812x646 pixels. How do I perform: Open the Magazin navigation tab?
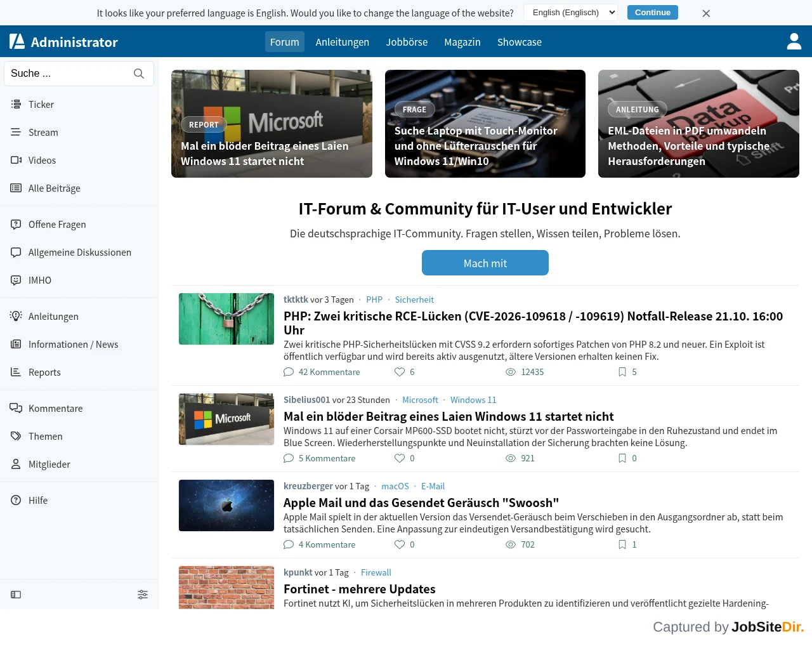coord(462,42)
